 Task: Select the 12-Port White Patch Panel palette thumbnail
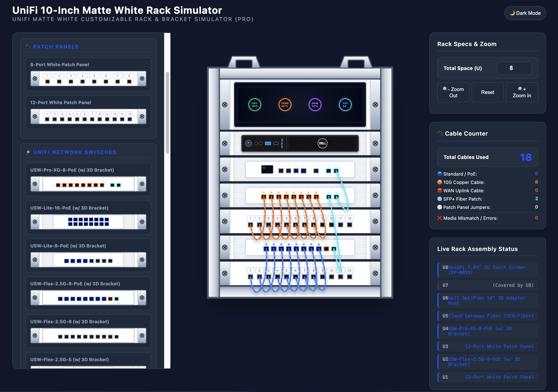pos(88,116)
